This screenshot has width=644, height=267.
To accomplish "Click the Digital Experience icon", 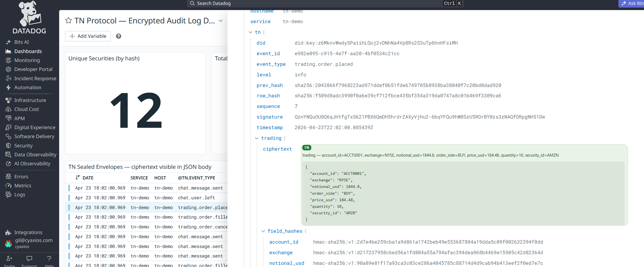I will [x=8, y=128].
